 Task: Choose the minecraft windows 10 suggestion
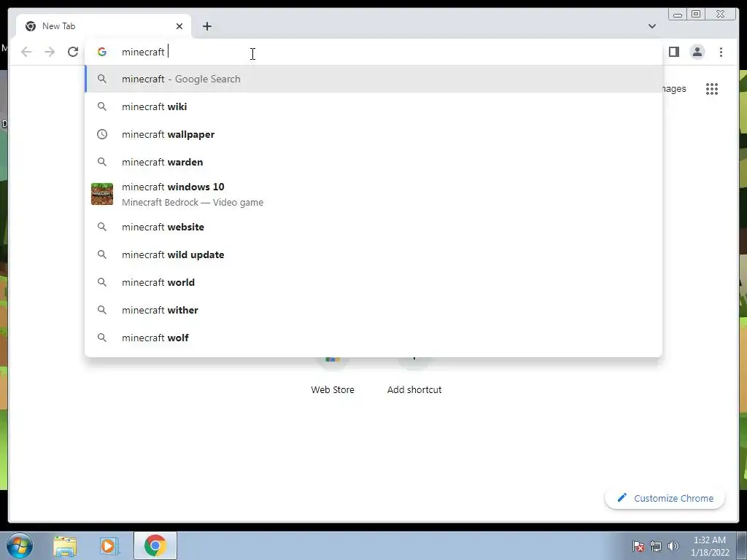pyautogui.click(x=373, y=194)
